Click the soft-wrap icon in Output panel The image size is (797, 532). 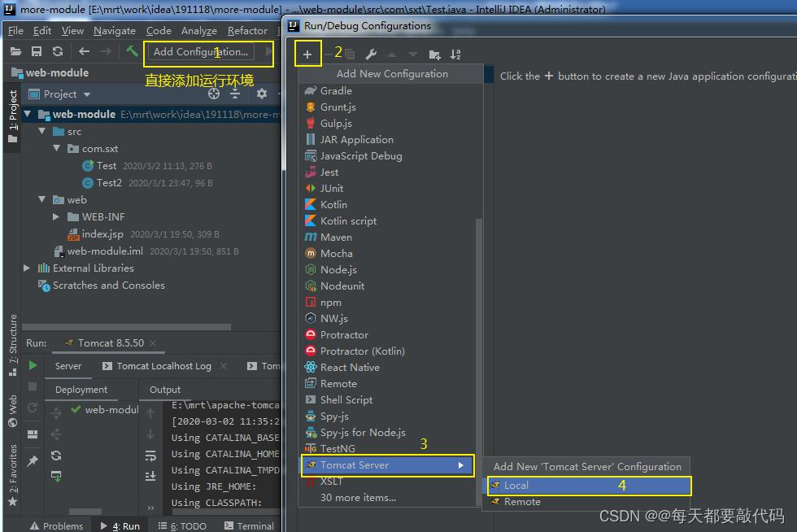(x=150, y=456)
